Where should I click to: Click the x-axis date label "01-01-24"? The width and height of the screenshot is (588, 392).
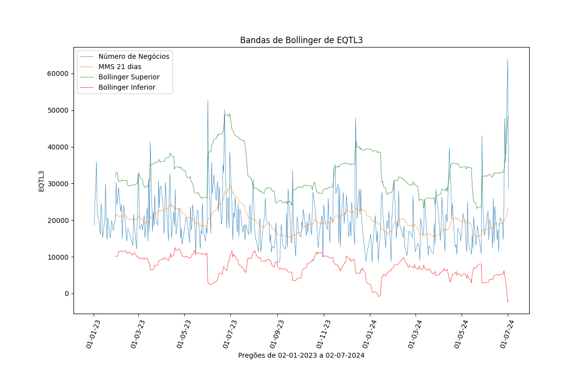369,334
